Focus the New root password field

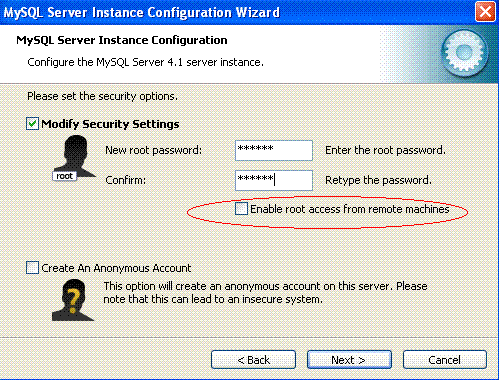point(274,150)
